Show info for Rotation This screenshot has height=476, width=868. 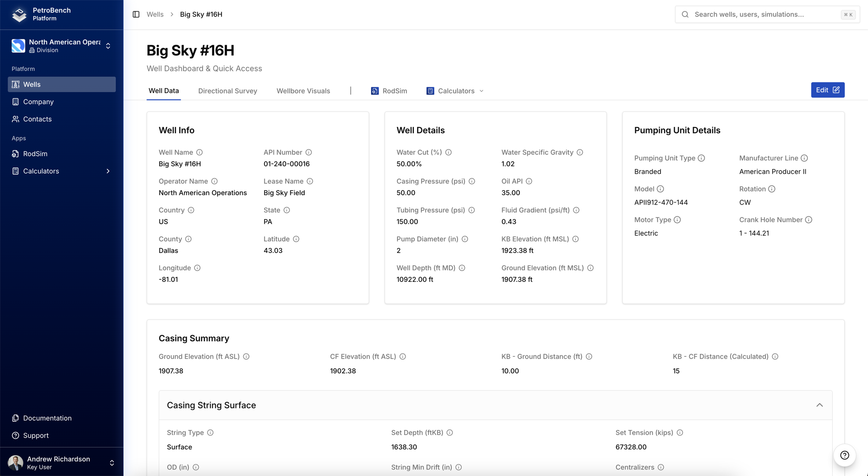[772, 189]
